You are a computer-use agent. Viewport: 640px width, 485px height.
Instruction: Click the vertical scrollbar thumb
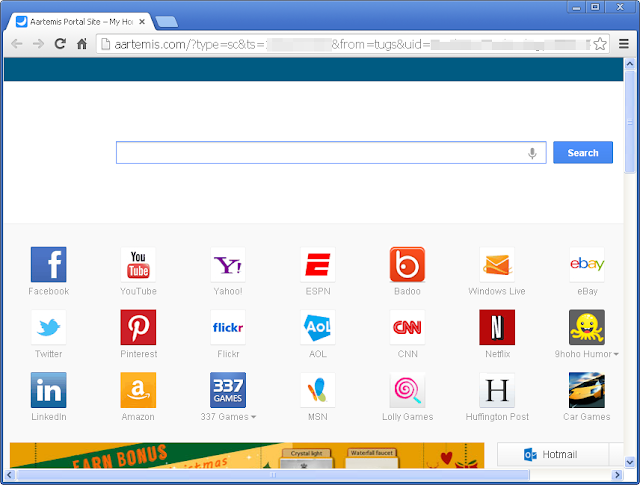coord(629,122)
